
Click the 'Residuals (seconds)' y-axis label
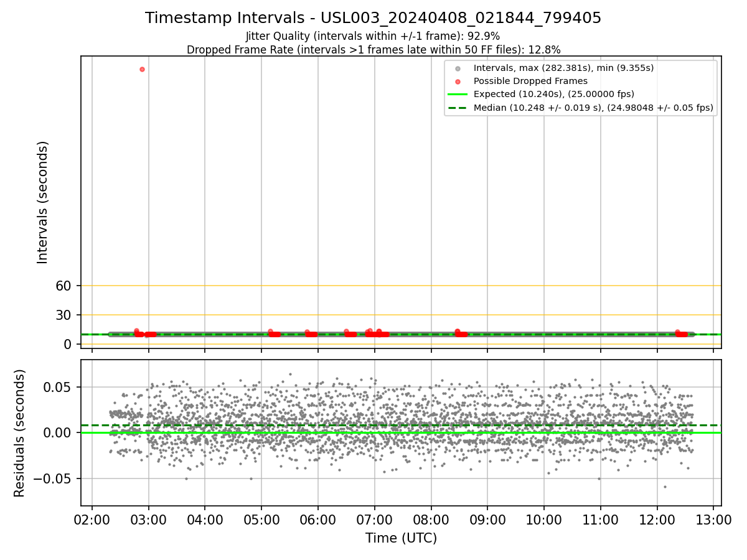tap(20, 433)
